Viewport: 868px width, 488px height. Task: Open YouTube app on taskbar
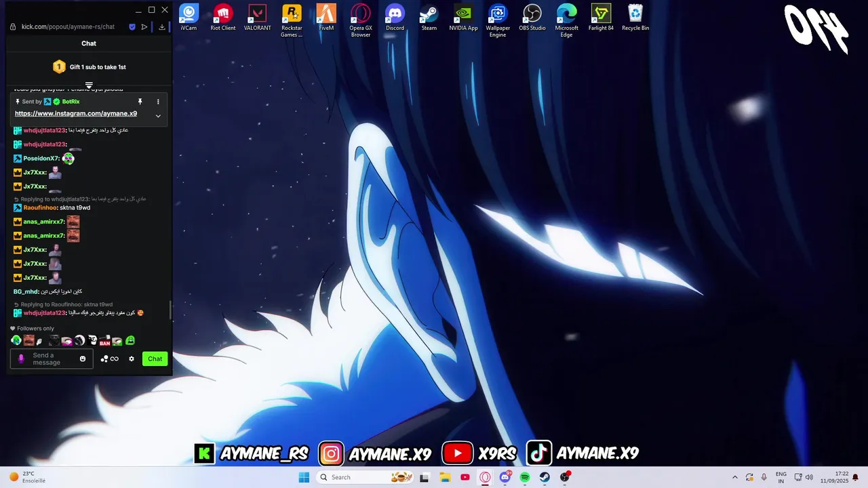(465, 477)
